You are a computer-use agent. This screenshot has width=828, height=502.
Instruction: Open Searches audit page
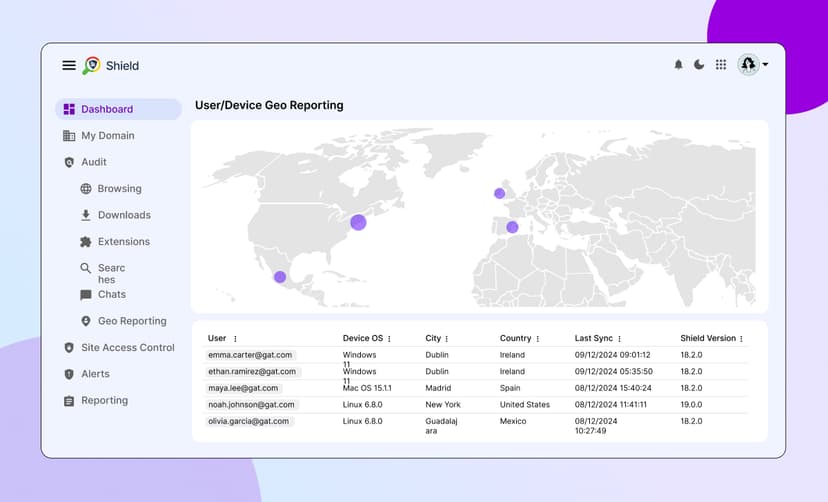[x=111, y=273]
